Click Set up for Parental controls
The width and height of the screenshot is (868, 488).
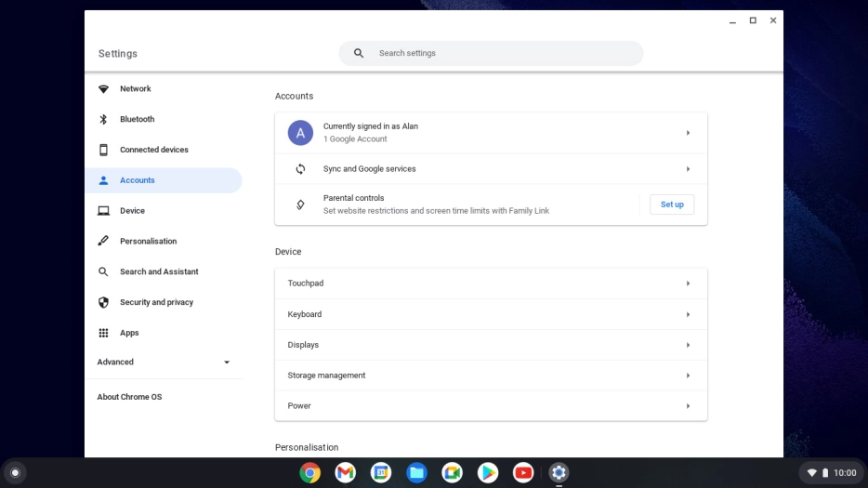[x=672, y=204]
